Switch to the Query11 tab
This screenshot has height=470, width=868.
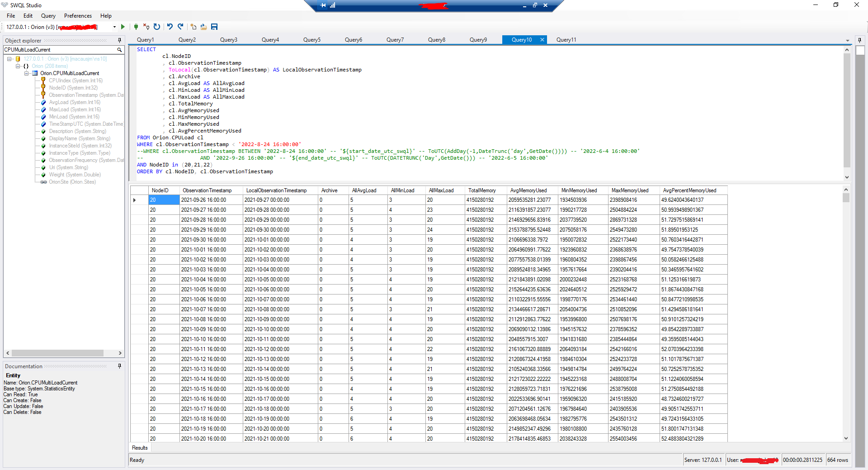pyautogui.click(x=566, y=40)
